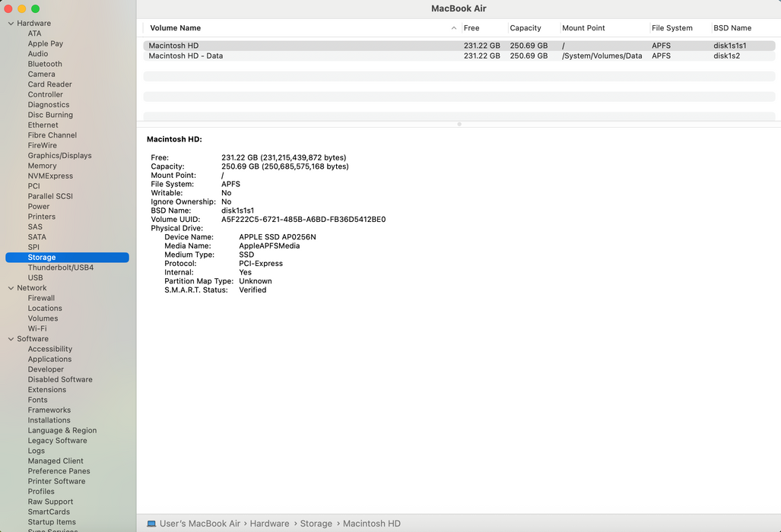Sort by the Free column header

[471, 28]
